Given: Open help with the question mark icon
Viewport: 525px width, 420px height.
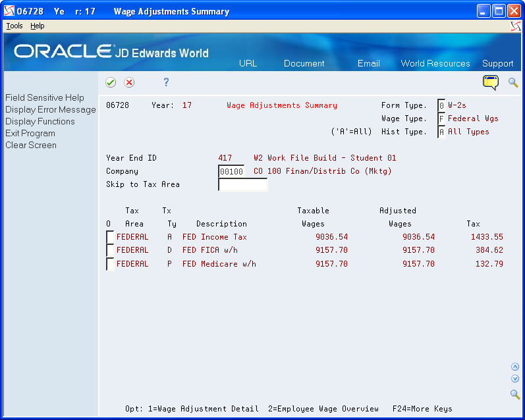Looking at the screenshot, I should pyautogui.click(x=166, y=82).
